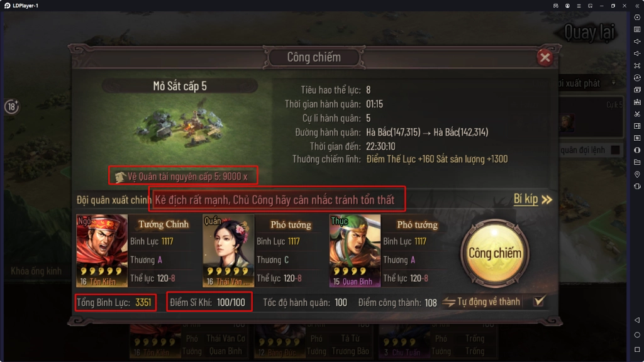Open video recorder icon in sidebar
Screen dimensions: 644x362
[637, 126]
